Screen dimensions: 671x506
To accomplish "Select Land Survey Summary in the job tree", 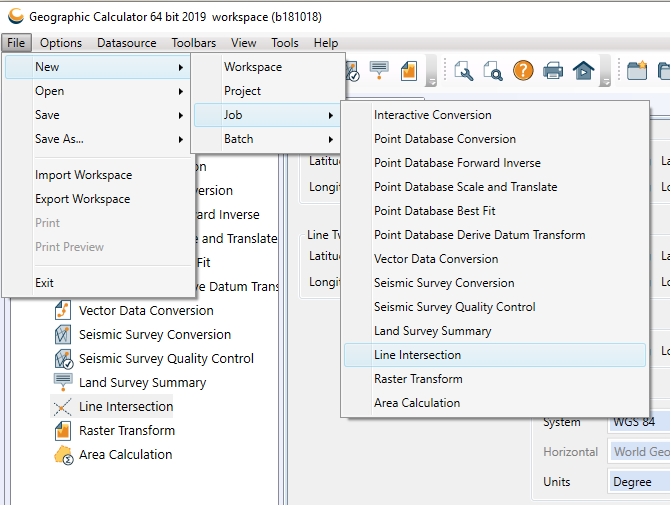I will (143, 382).
